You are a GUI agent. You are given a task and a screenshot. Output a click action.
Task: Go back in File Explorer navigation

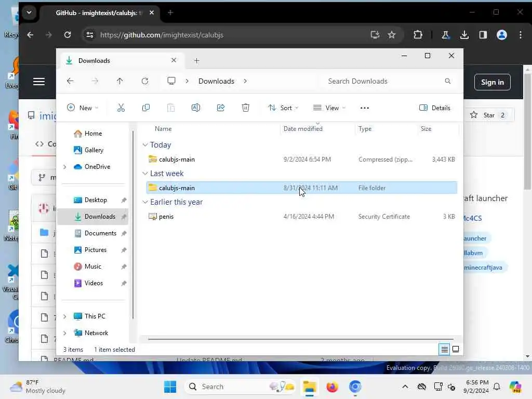[x=70, y=81]
